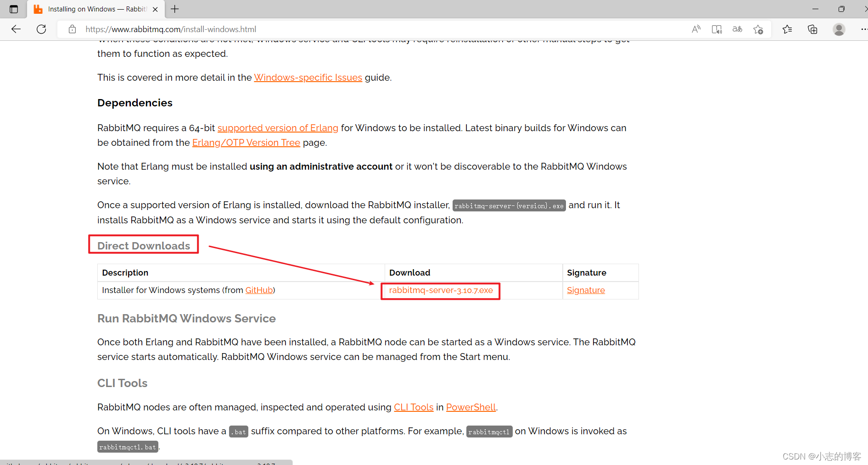Click the Signature column header
Viewport: 868px width, 465px height.
click(586, 273)
